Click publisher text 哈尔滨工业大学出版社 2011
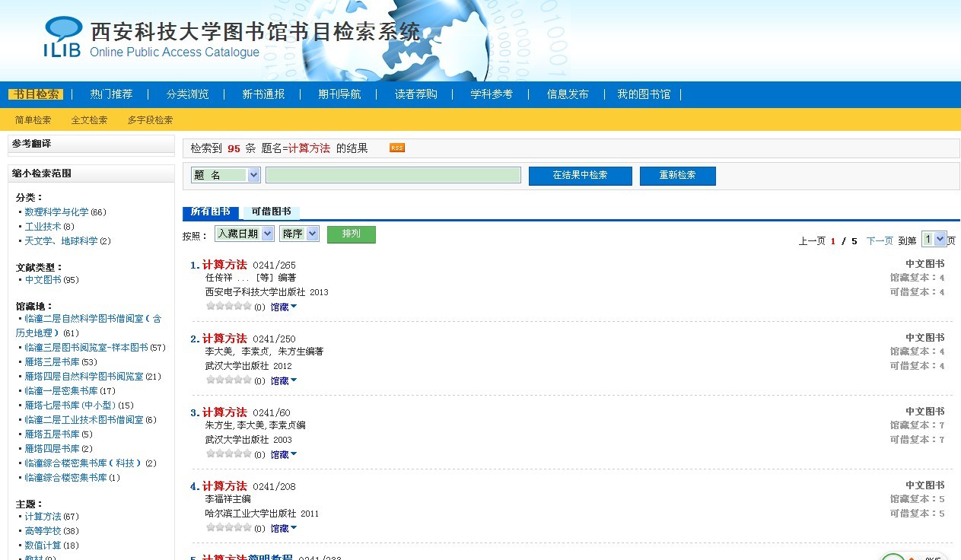This screenshot has width=961, height=560. [x=262, y=514]
